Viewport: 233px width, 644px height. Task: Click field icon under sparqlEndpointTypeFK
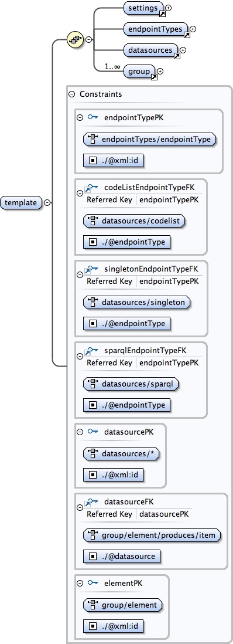tap(92, 405)
